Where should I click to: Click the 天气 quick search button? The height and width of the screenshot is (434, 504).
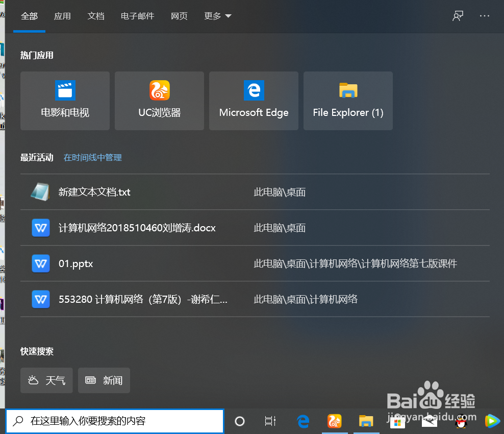pos(46,380)
